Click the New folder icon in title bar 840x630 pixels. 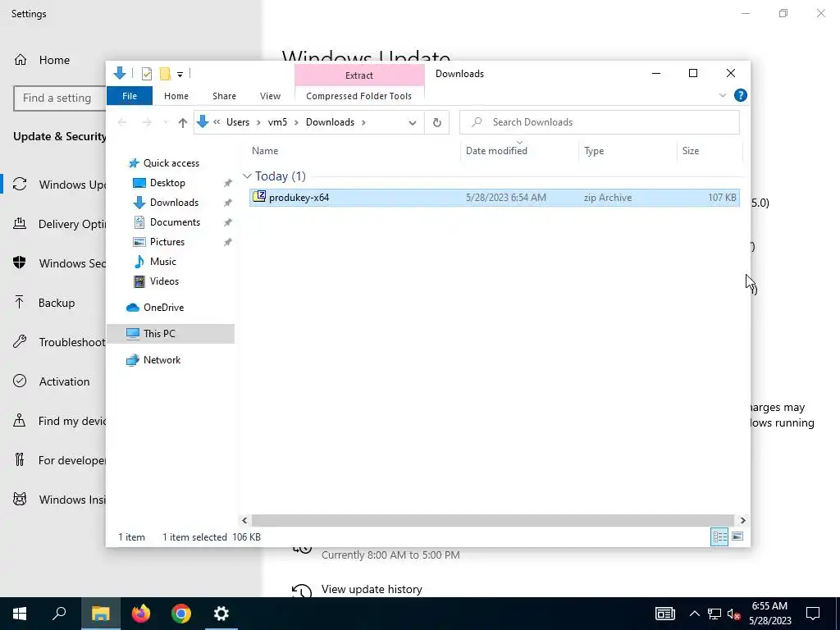(x=165, y=74)
